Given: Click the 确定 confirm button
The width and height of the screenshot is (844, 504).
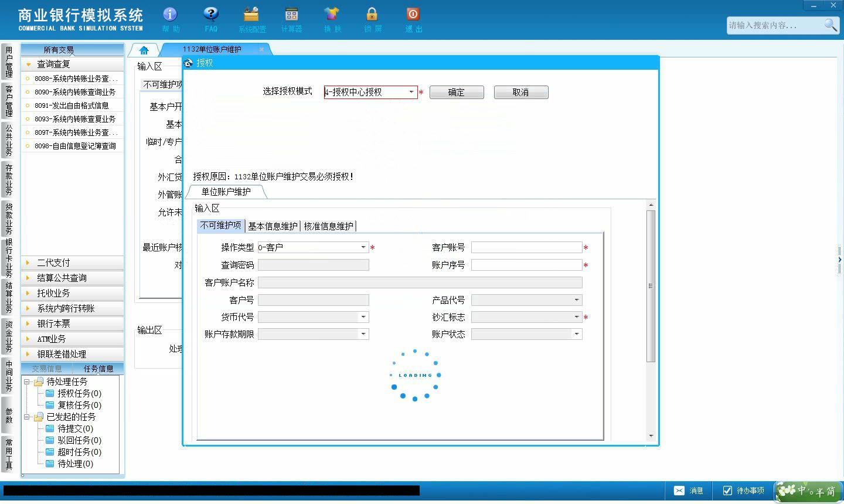Looking at the screenshot, I should click(457, 92).
